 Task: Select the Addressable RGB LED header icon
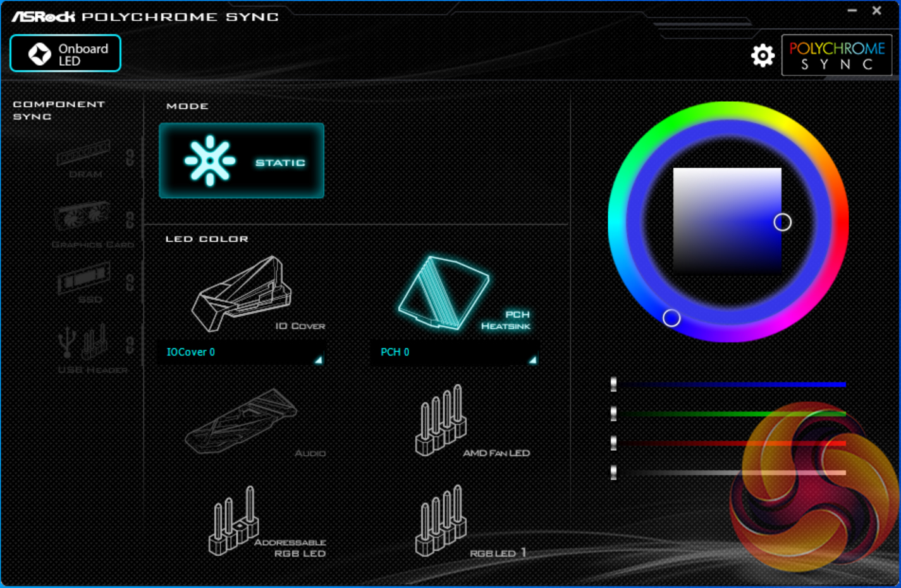[x=233, y=520]
